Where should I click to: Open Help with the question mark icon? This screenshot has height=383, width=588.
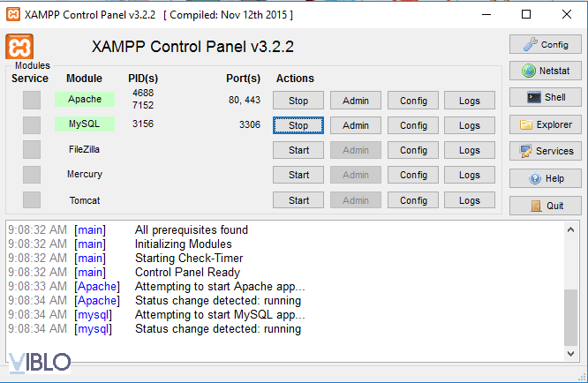(546, 178)
